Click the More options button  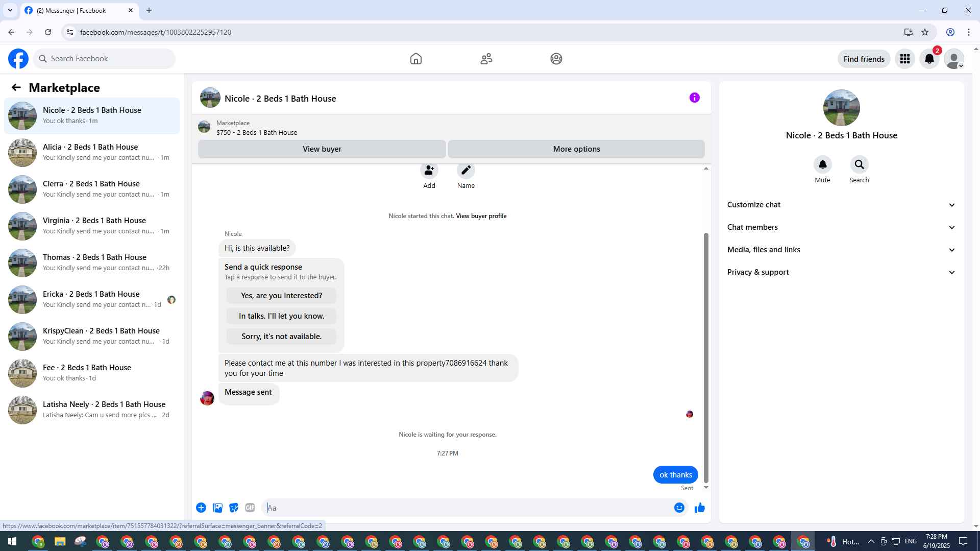(577, 149)
